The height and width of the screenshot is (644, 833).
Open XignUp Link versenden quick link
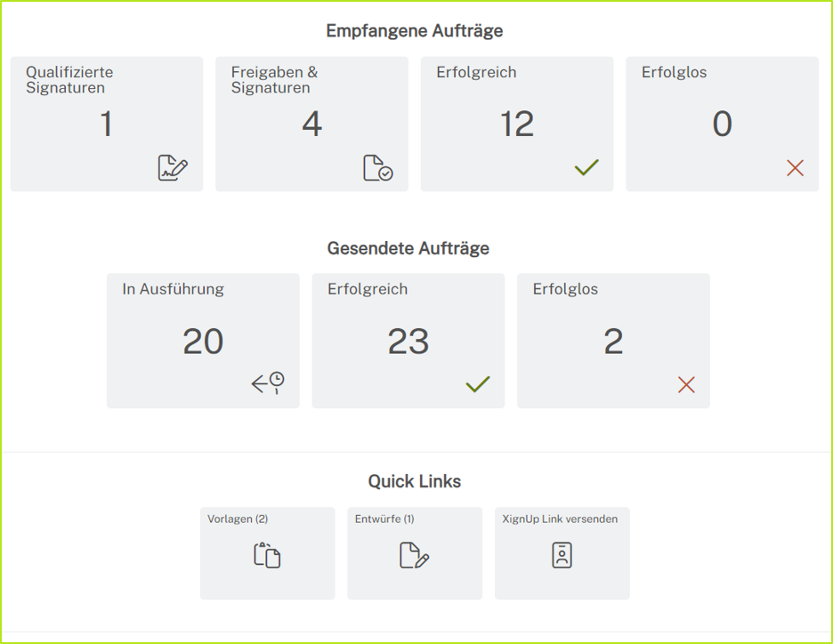562,553
